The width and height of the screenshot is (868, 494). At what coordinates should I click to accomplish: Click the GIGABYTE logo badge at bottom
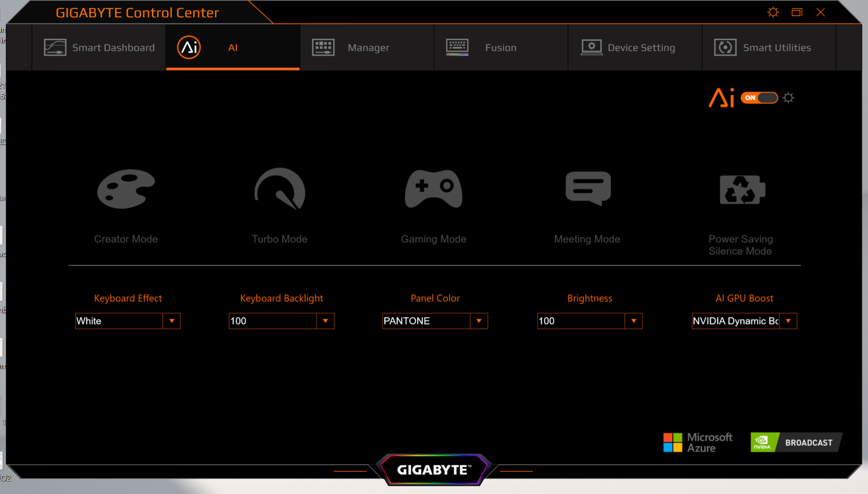tap(434, 470)
